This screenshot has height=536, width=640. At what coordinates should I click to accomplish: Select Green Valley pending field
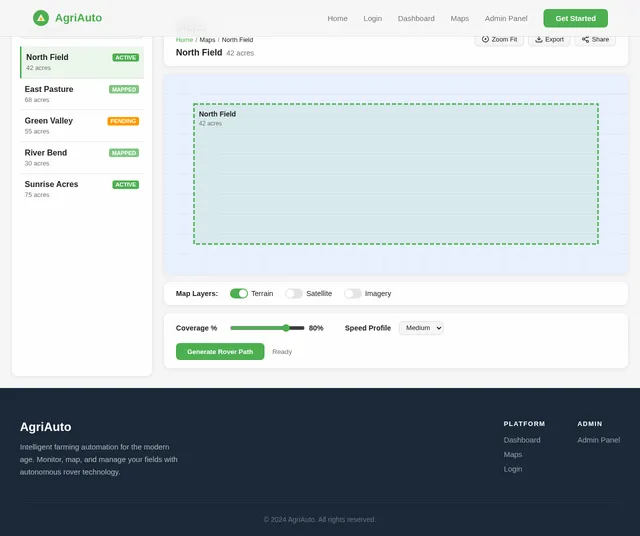(82, 126)
